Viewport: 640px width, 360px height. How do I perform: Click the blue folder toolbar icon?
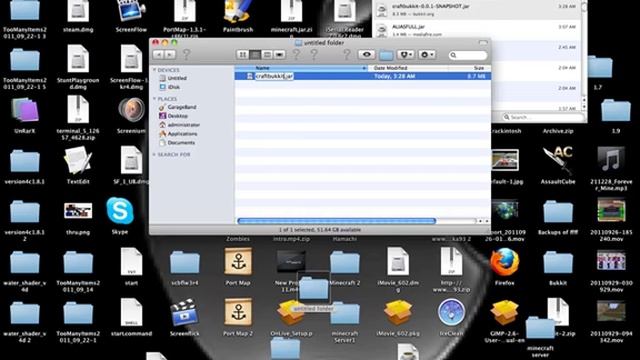(386, 55)
